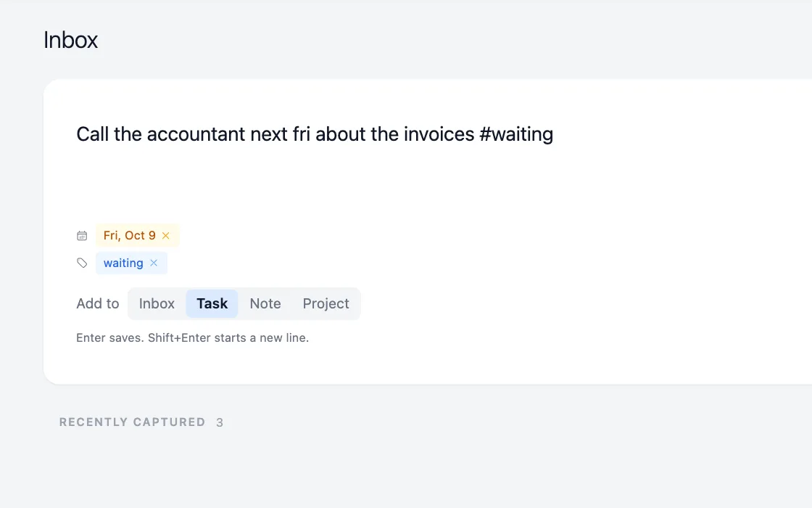Click the phrase next fri in the note
The image size is (812, 508).
(x=280, y=134)
